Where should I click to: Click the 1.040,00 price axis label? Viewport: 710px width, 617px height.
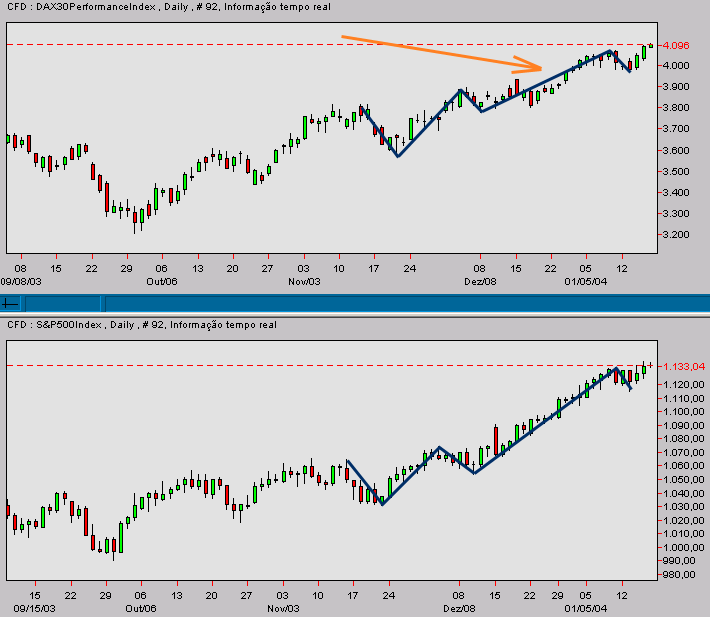click(x=683, y=493)
